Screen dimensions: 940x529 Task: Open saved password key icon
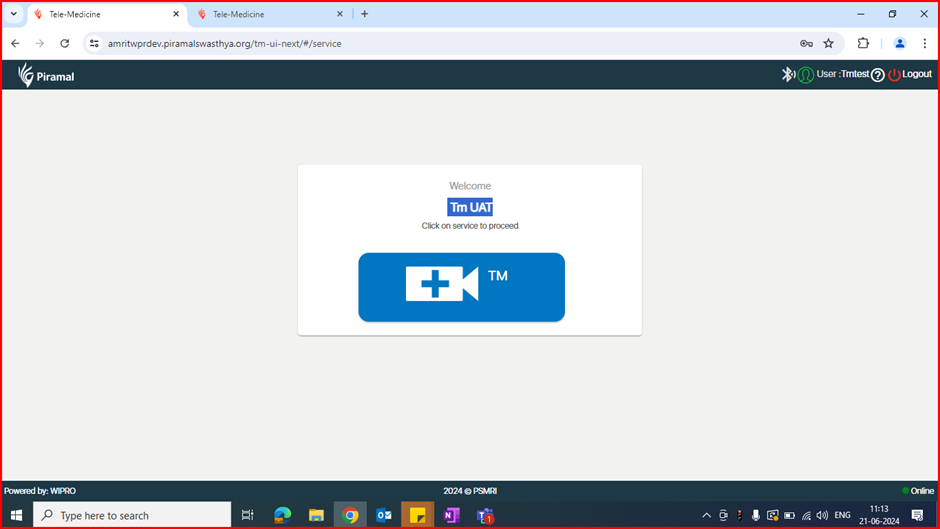click(x=806, y=43)
